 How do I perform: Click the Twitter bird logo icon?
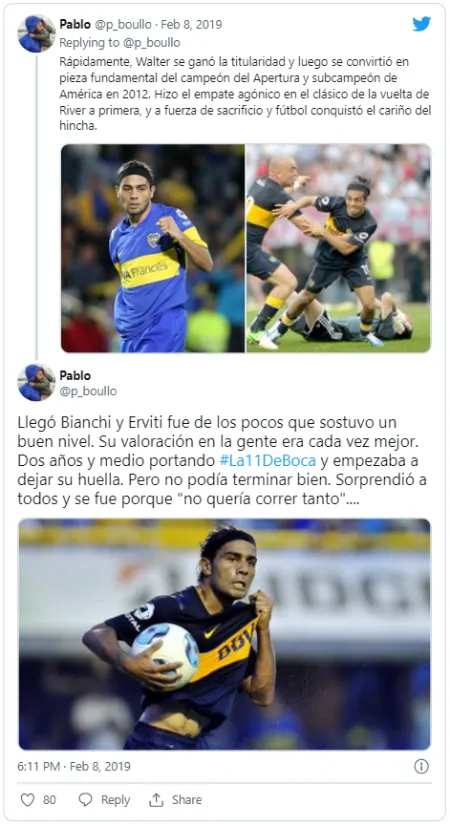point(422,24)
